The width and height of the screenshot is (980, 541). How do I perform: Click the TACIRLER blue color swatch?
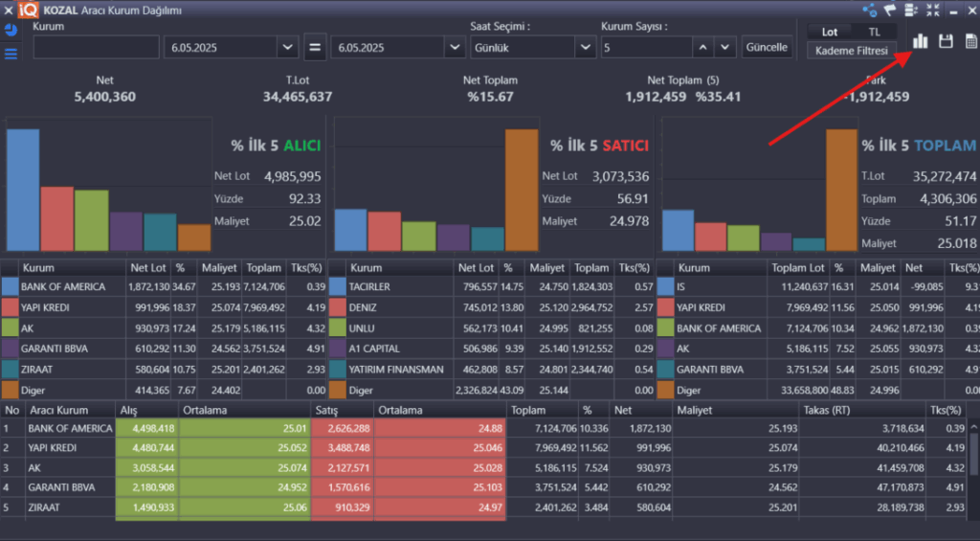[338, 286]
